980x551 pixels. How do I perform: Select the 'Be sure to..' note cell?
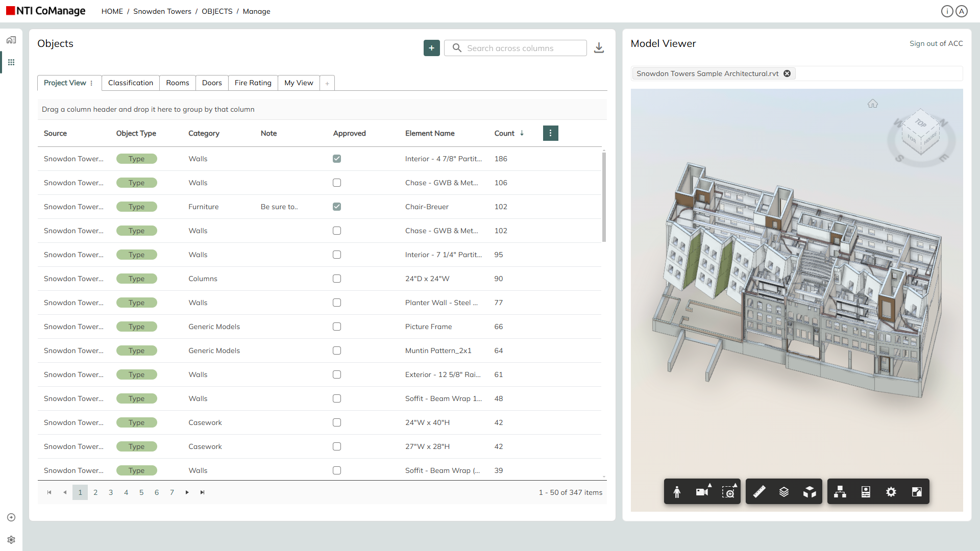279,207
